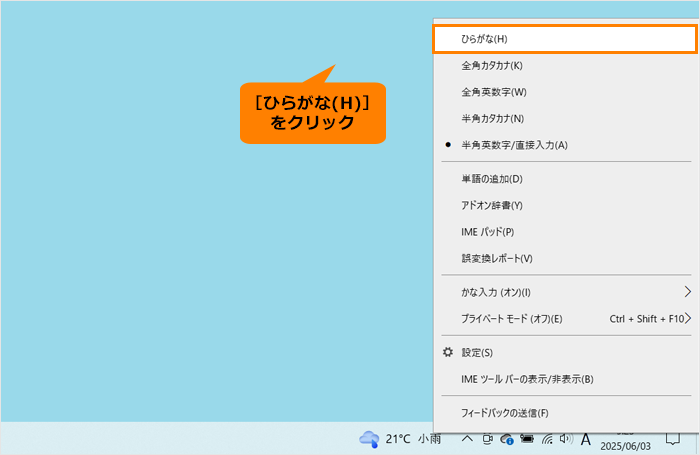This screenshot has height=455, width=700.
Task: Expand プライベート モード (オフ)(E) submenu
Action: (565, 319)
